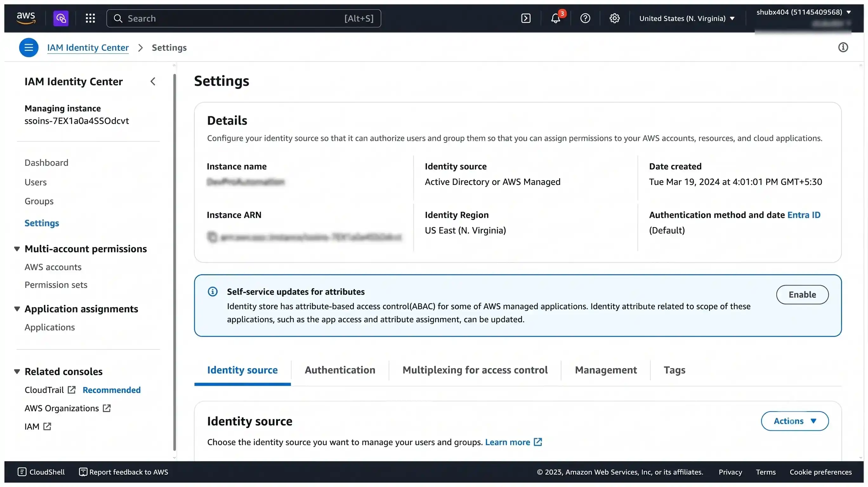
Task: Collapse Multi-account permissions section
Action: tap(17, 249)
